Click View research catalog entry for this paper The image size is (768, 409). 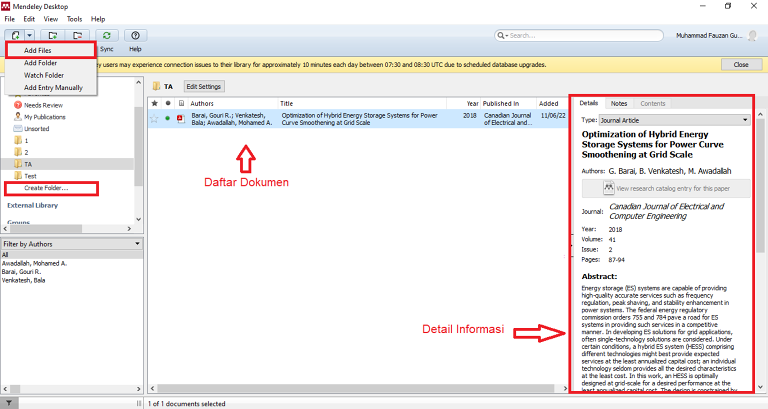click(666, 188)
